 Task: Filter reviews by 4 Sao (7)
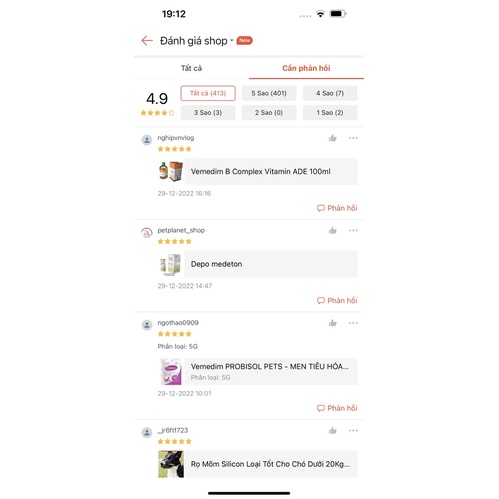coord(330,93)
